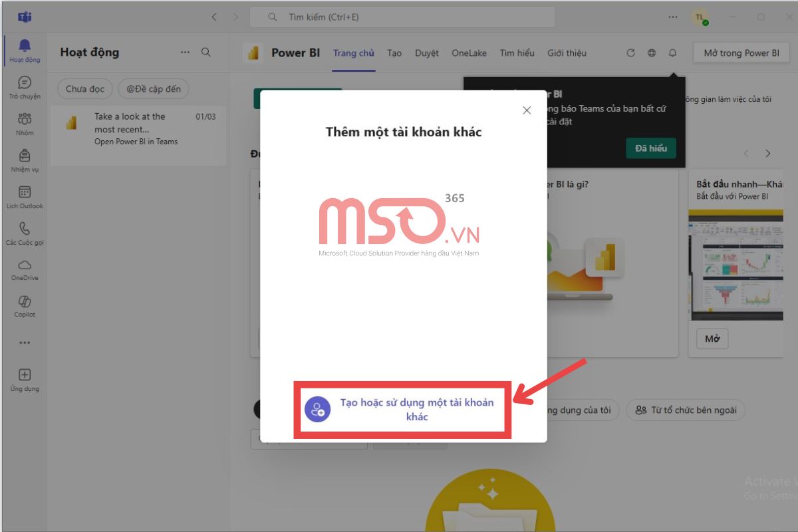The image size is (798, 532).
Task: Show previous cards with left chevron
Action: [746, 154]
